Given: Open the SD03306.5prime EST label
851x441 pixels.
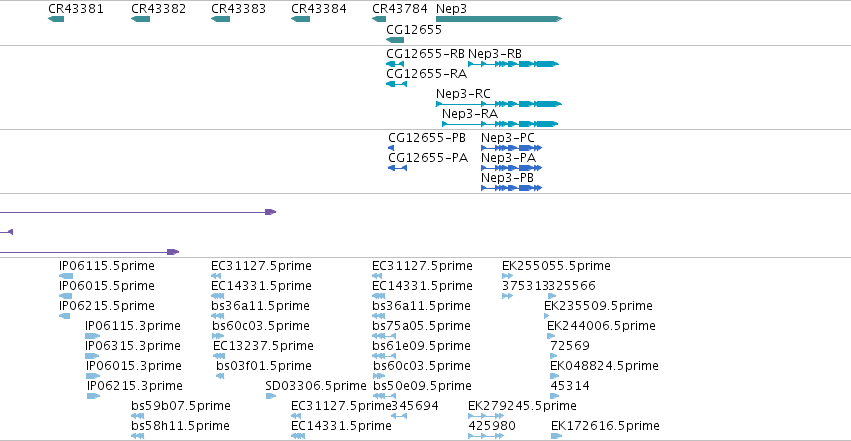Looking at the screenshot, I should 316,386.
